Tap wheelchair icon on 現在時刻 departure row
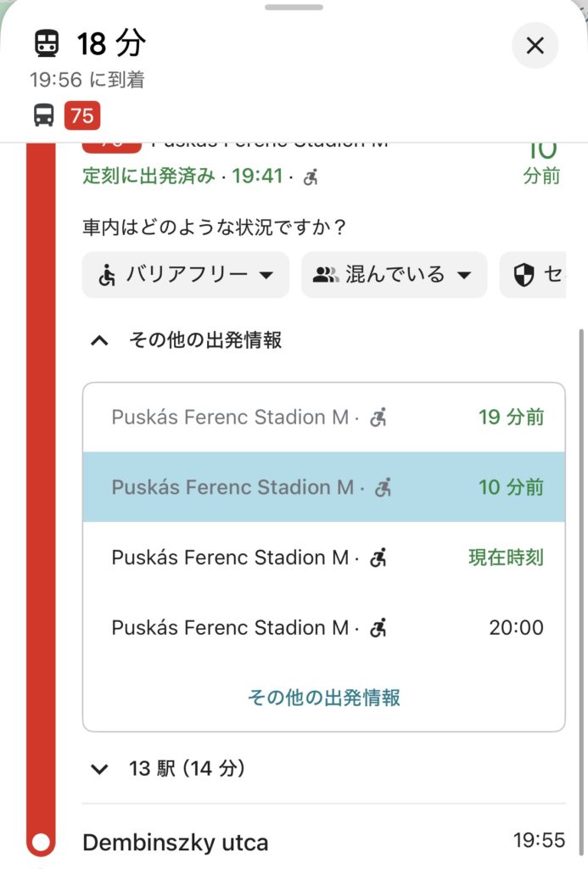This screenshot has width=588, height=869. tap(379, 558)
